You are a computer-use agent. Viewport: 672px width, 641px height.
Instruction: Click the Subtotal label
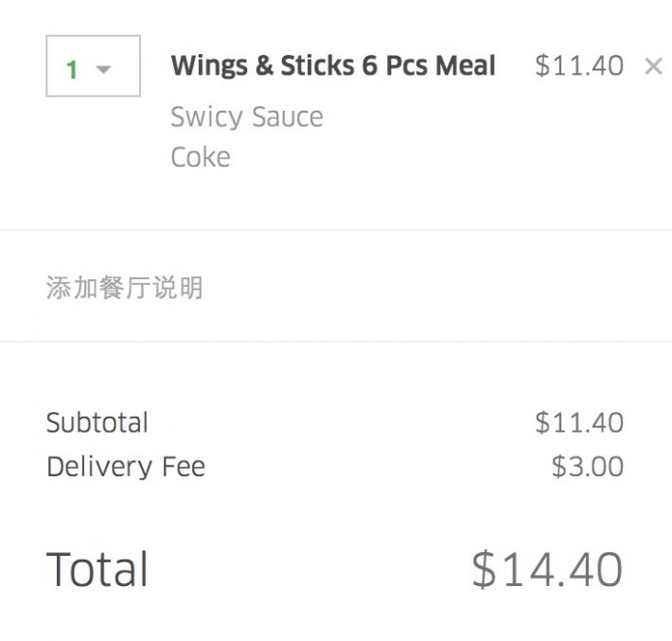click(x=97, y=422)
